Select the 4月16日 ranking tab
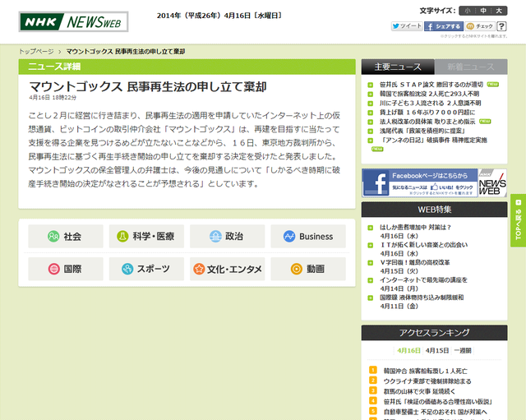526x420 pixels. pyautogui.click(x=408, y=351)
